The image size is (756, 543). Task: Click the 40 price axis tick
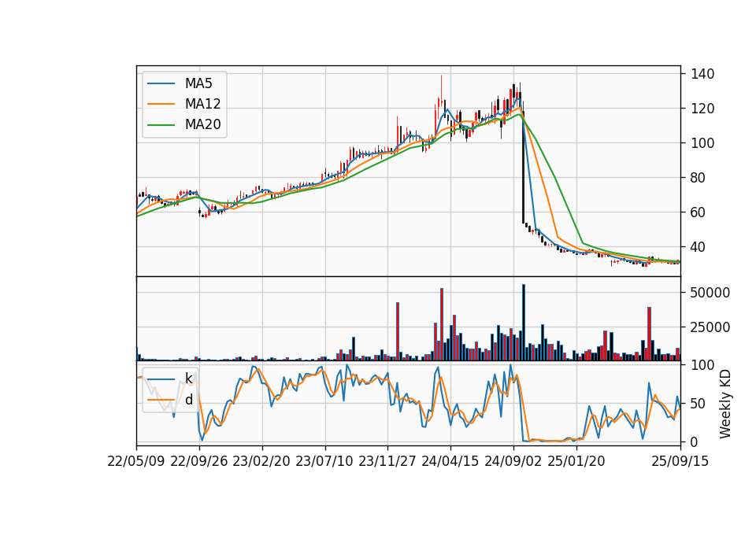coord(699,247)
